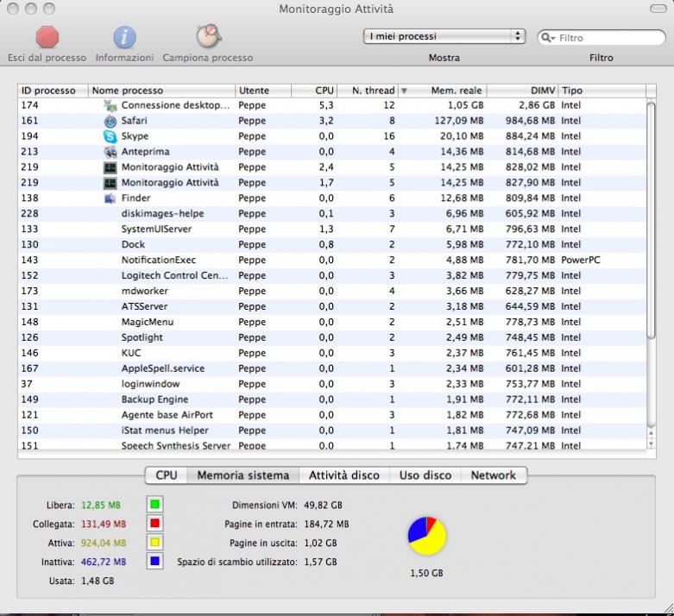Switch to the CPU tab

[167, 475]
